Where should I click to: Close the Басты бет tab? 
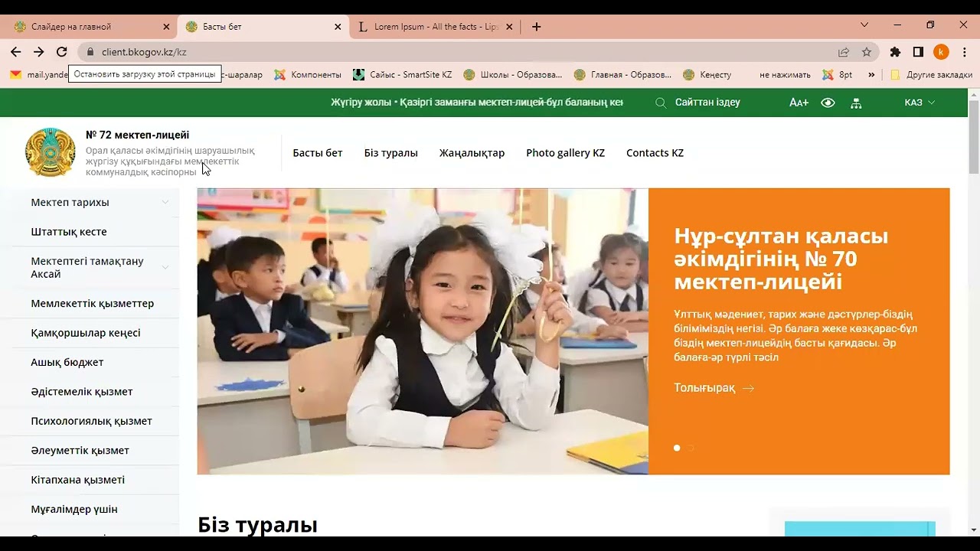(x=338, y=27)
